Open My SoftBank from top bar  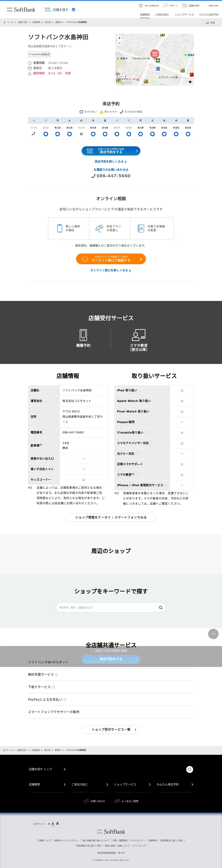(149, 5)
